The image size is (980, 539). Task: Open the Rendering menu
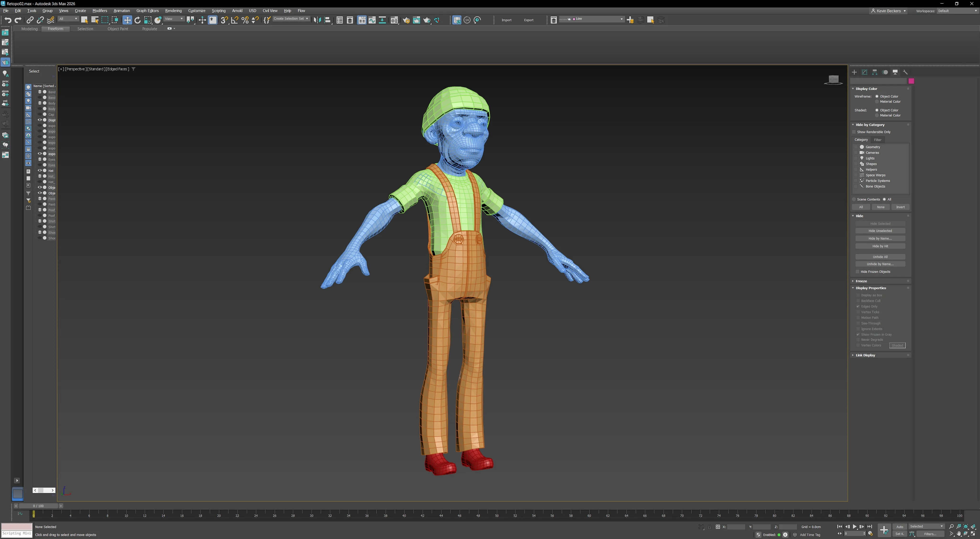[x=173, y=11]
